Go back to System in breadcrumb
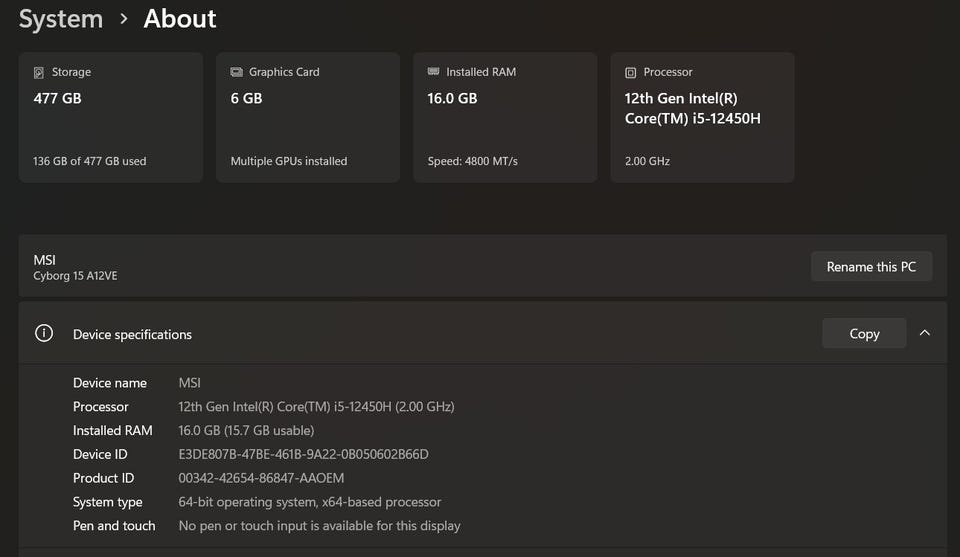 tap(61, 19)
